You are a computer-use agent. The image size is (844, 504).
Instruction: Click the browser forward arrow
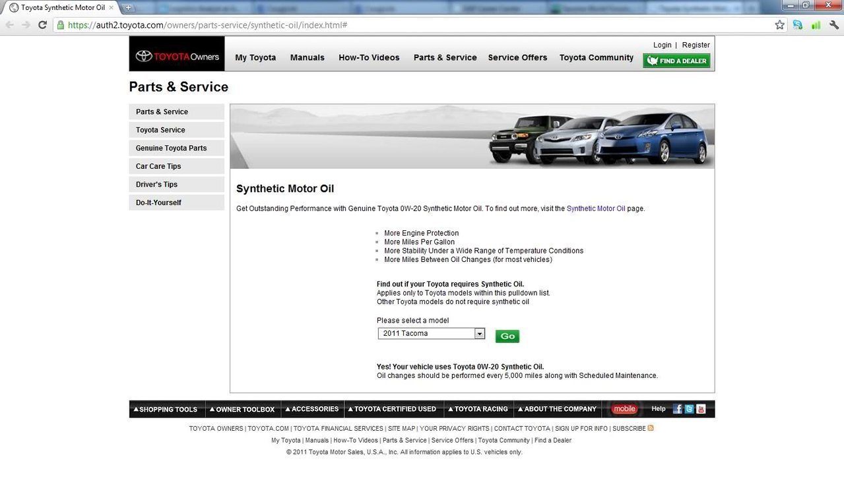click(x=26, y=25)
